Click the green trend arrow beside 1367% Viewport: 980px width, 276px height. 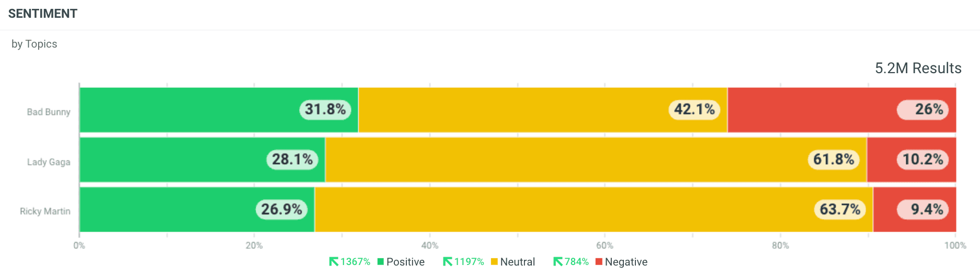pos(334,262)
